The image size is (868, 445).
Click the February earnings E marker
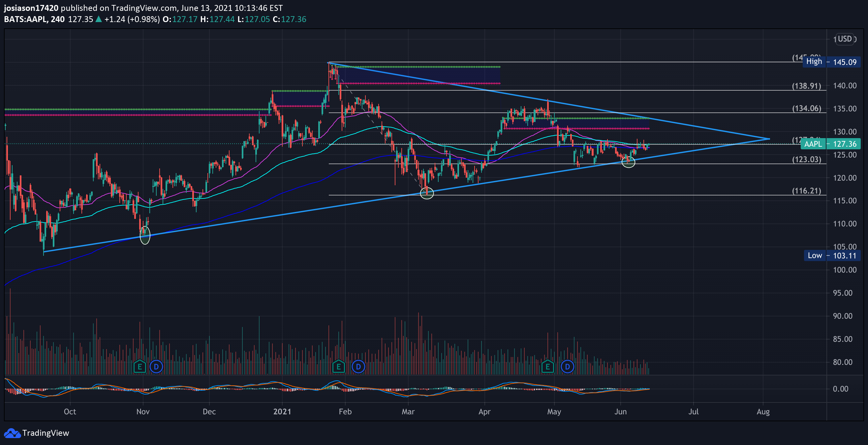coord(339,367)
